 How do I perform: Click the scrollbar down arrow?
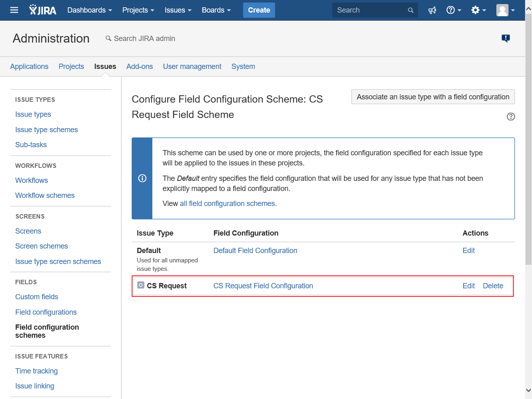click(x=528, y=390)
